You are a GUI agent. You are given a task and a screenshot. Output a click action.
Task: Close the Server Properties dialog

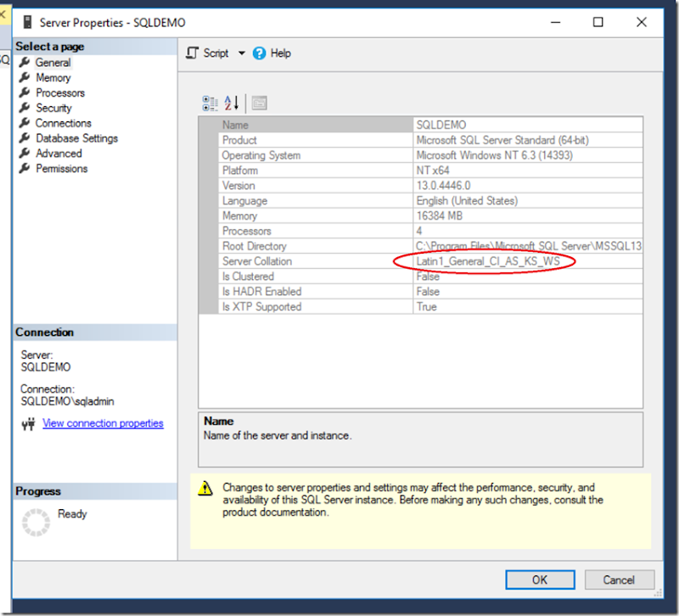click(x=642, y=22)
